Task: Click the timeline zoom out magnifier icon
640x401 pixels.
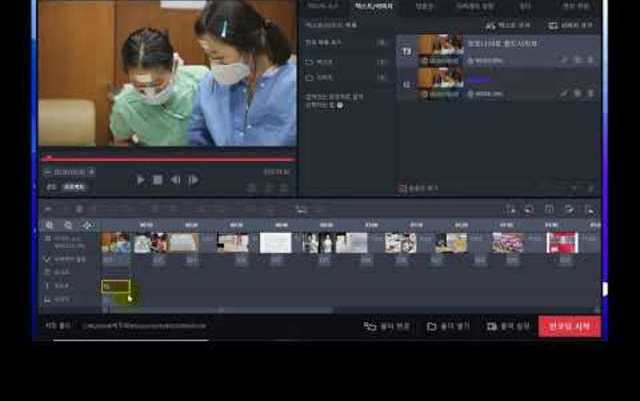Action: coord(68,226)
